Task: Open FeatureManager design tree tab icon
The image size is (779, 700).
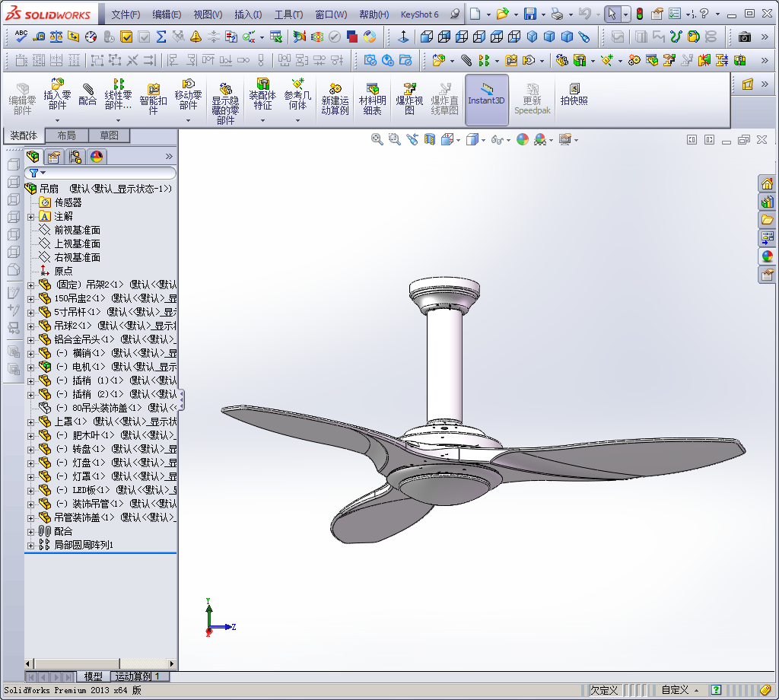Action: coord(33,157)
